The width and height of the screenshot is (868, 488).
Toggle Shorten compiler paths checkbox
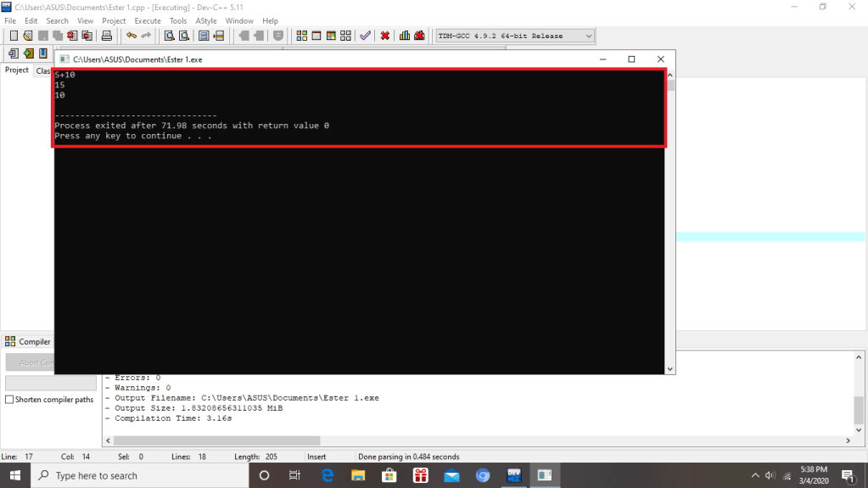[9, 400]
